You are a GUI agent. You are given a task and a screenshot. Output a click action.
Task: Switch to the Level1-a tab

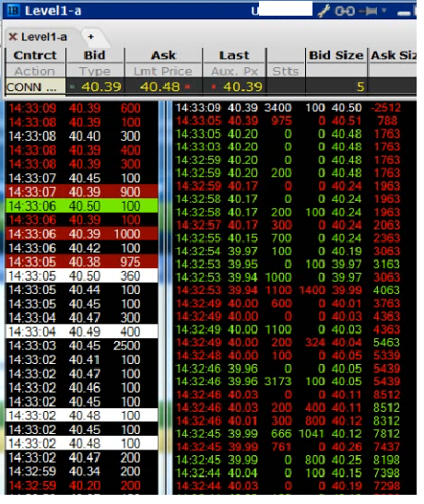pos(44,37)
